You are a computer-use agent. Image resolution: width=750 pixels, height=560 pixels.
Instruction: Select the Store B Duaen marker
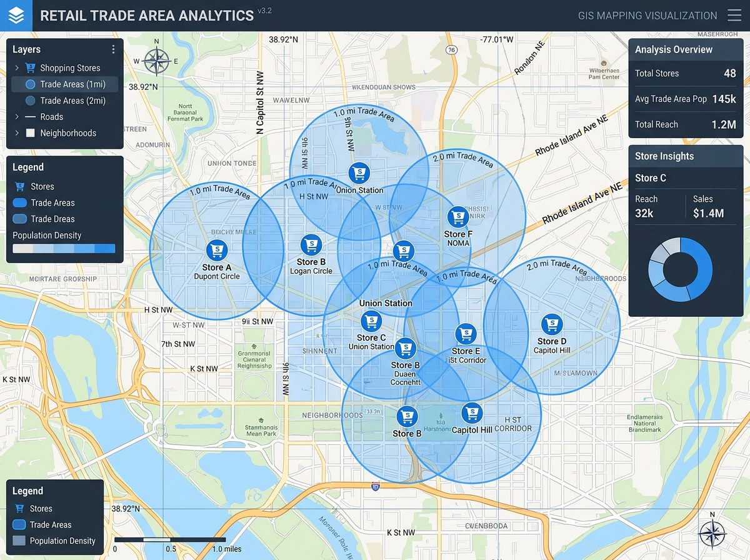click(406, 349)
